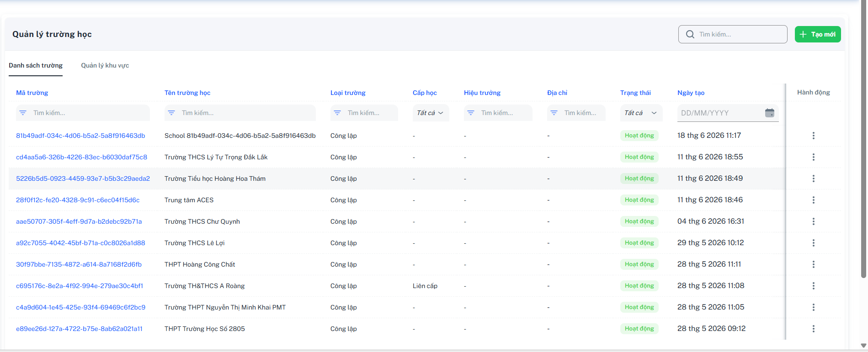Expand the Trạng thái 'Tất cả' dropdown
The height and width of the screenshot is (352, 868).
[x=641, y=113]
